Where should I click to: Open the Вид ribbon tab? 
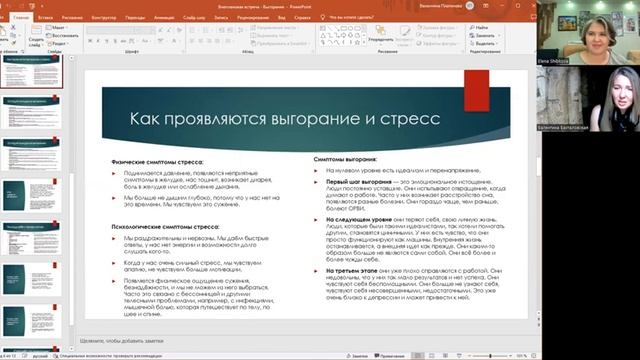[x=282, y=18]
